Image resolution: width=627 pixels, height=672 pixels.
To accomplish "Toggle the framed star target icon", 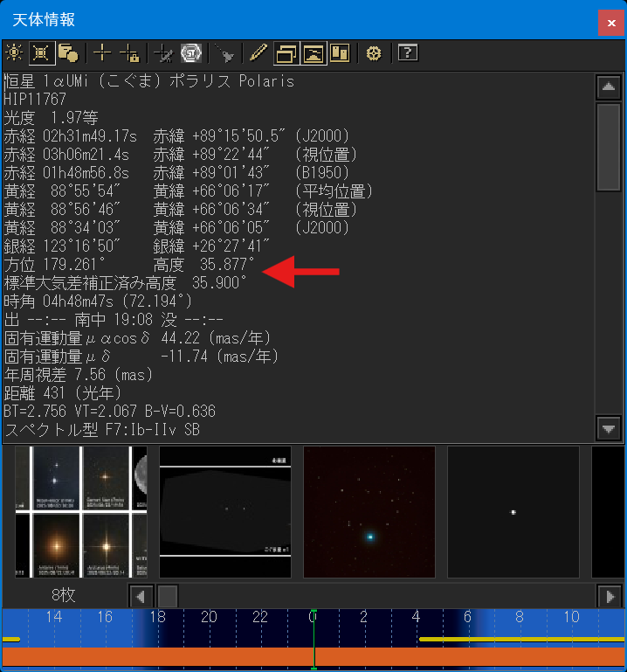I will (40, 53).
